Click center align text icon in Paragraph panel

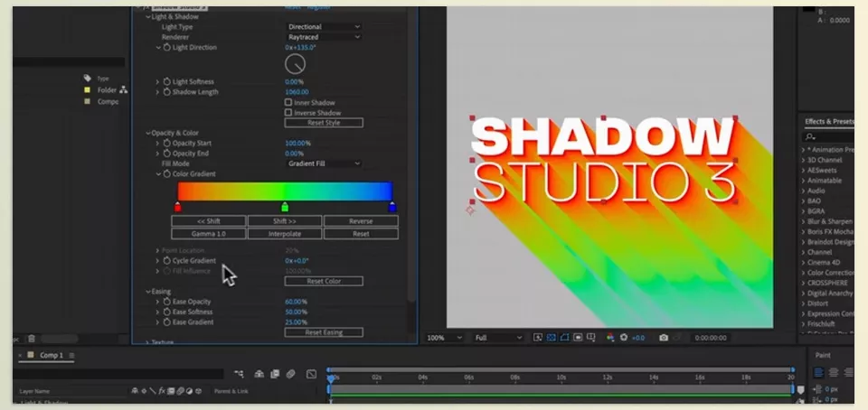tap(833, 372)
